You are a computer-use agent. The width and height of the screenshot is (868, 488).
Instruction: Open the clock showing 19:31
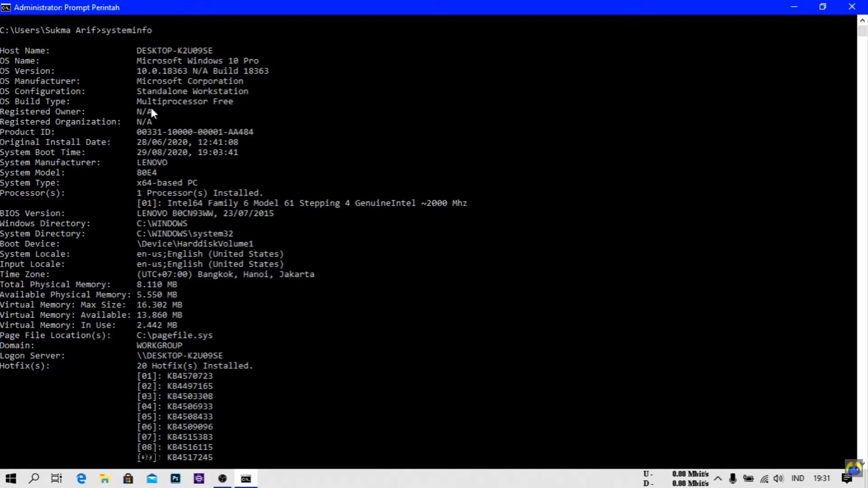click(822, 479)
